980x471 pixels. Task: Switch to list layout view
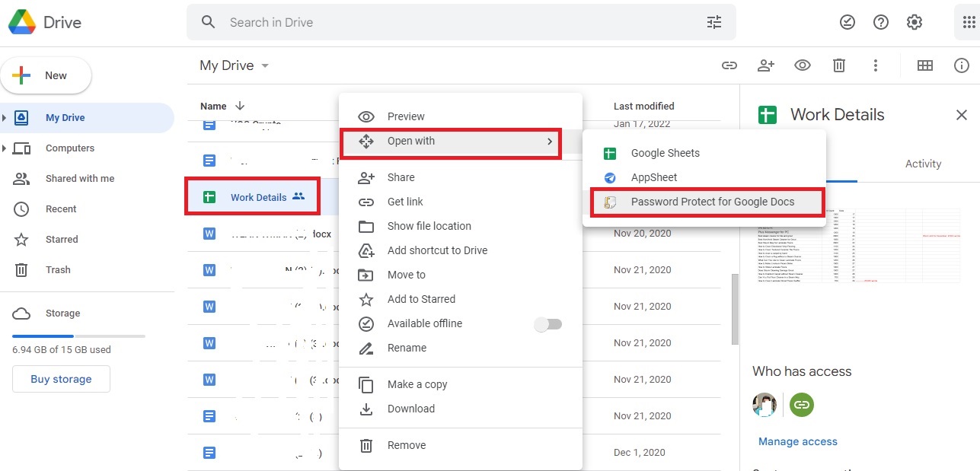pos(924,65)
